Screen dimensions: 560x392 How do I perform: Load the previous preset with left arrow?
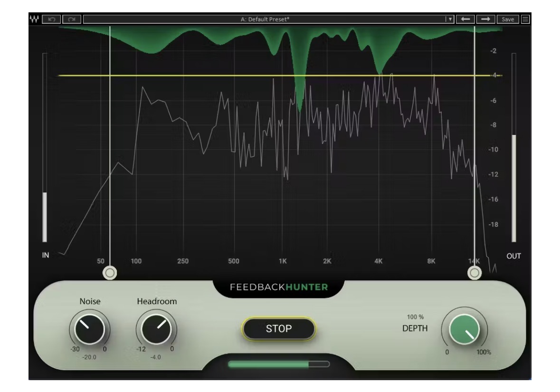pos(465,19)
